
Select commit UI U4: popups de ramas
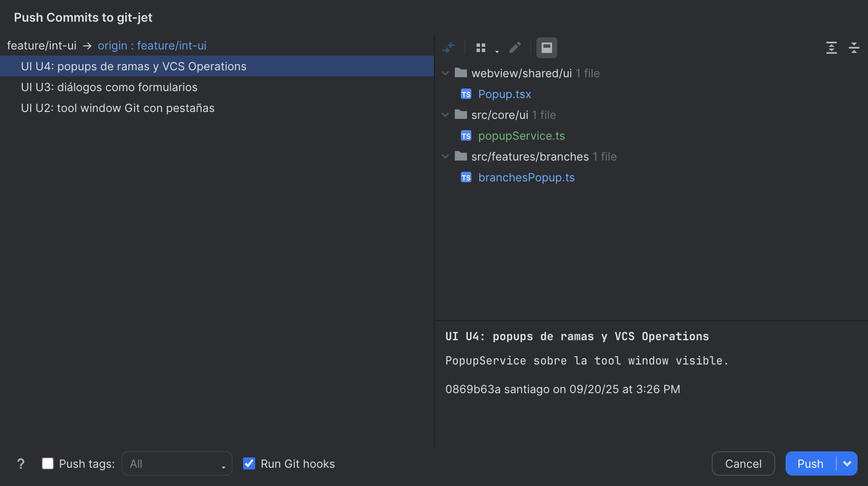click(x=217, y=66)
